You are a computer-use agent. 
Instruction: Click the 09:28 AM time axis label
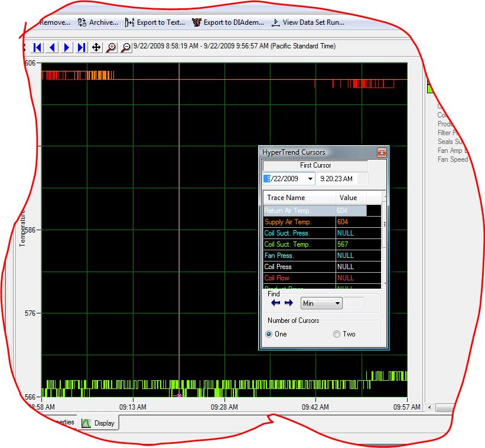coord(224,407)
